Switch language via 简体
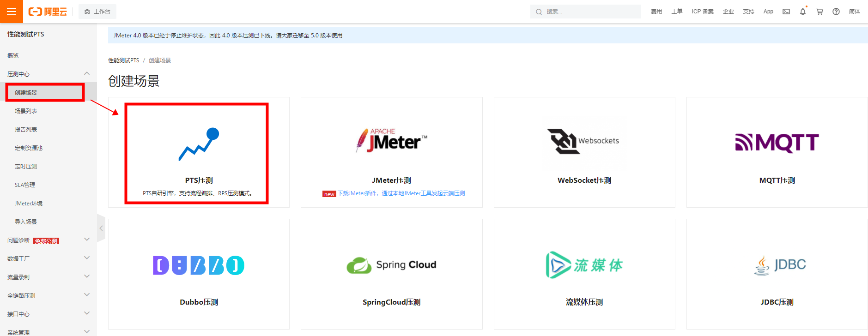868x336 pixels. point(855,12)
